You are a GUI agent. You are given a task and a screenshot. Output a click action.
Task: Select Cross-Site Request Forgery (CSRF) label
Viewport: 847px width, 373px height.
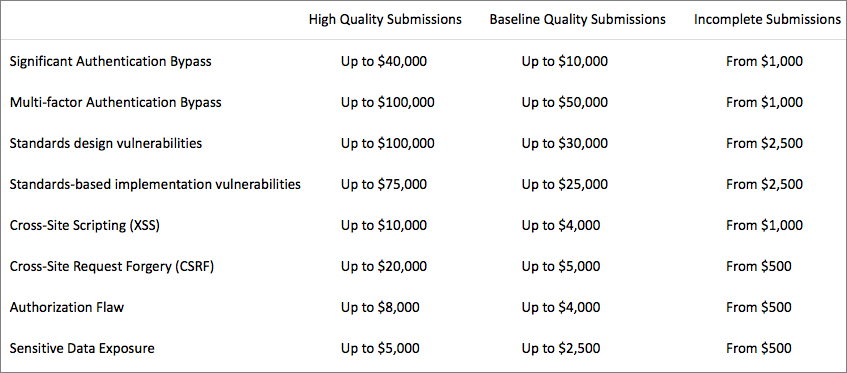click(x=112, y=267)
